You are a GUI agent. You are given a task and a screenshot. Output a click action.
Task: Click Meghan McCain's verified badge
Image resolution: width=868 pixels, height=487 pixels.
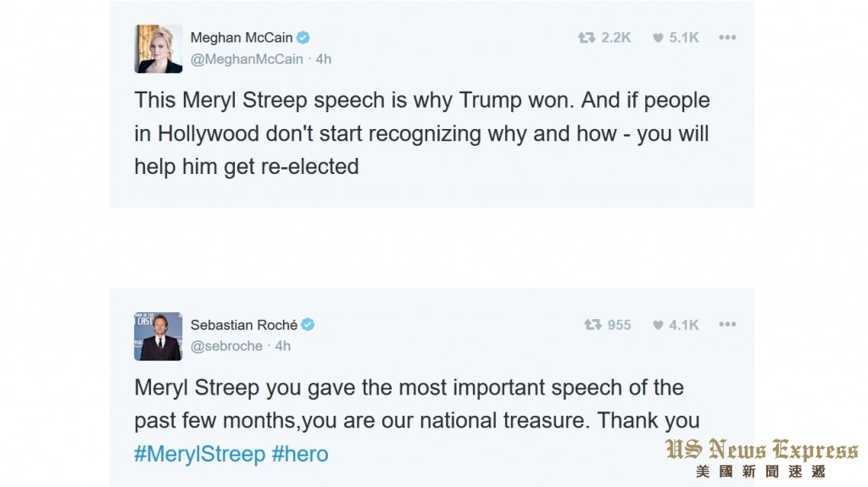pos(303,37)
